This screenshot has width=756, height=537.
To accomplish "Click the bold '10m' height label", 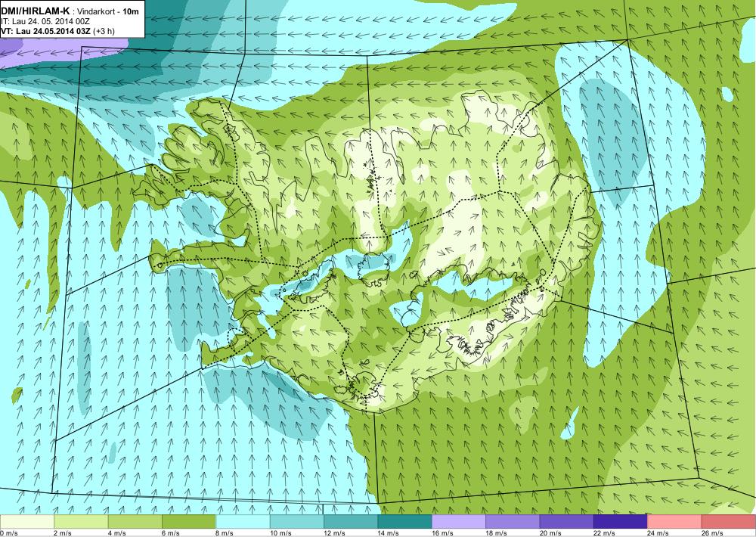I will point(131,11).
